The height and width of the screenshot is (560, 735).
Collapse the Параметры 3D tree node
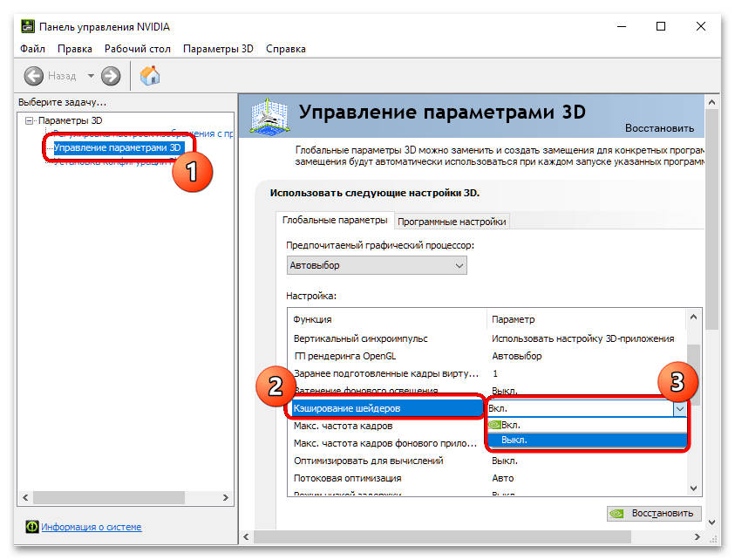29,120
